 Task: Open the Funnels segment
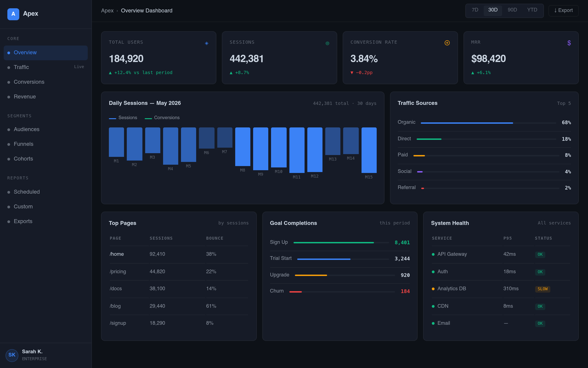click(46, 144)
